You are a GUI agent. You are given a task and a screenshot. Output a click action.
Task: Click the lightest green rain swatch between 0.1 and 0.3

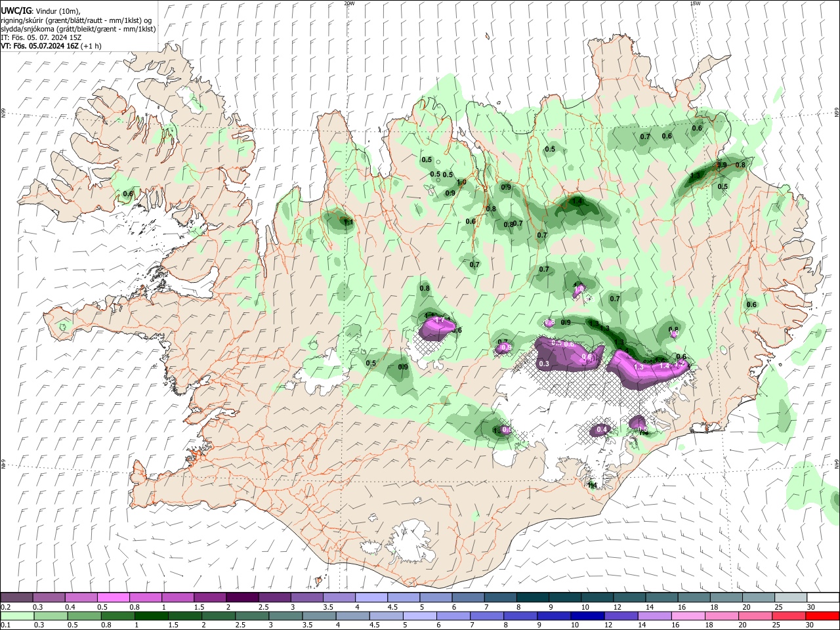[x=17, y=616]
